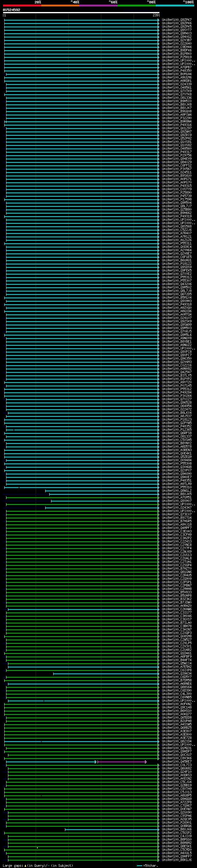Image resolution: width=197 pixels, height=868 pixels.
Task: Open hit UniRef100_A7GM51
Action: (177, 497)
